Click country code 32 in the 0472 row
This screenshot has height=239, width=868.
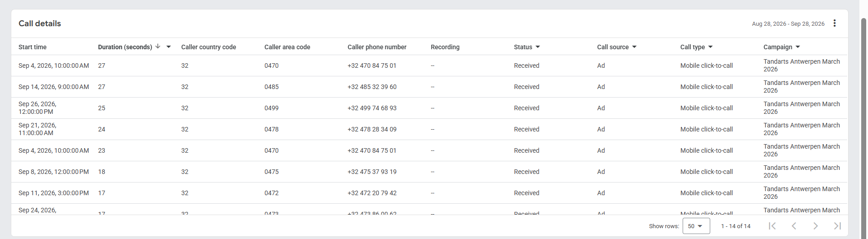click(x=185, y=193)
